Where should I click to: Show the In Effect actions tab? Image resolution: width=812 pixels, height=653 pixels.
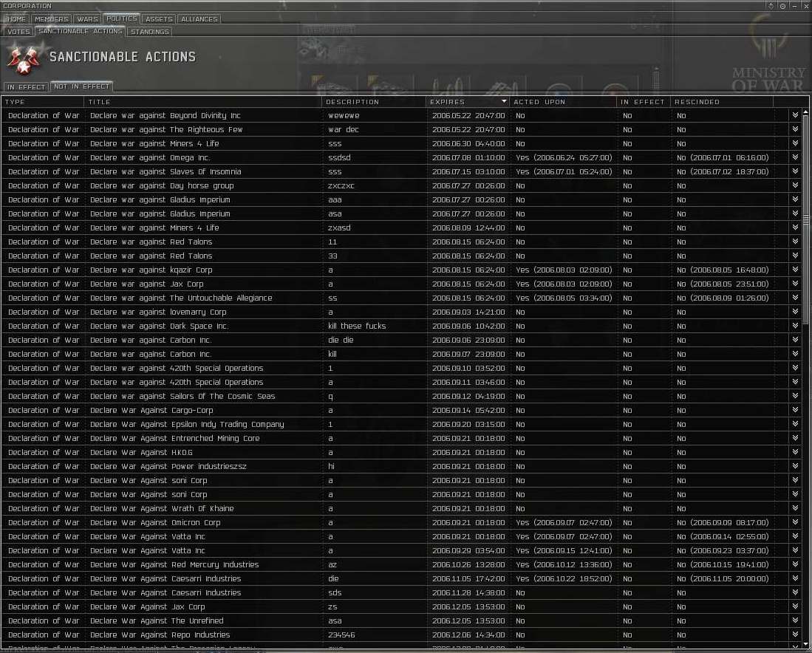(x=26, y=87)
